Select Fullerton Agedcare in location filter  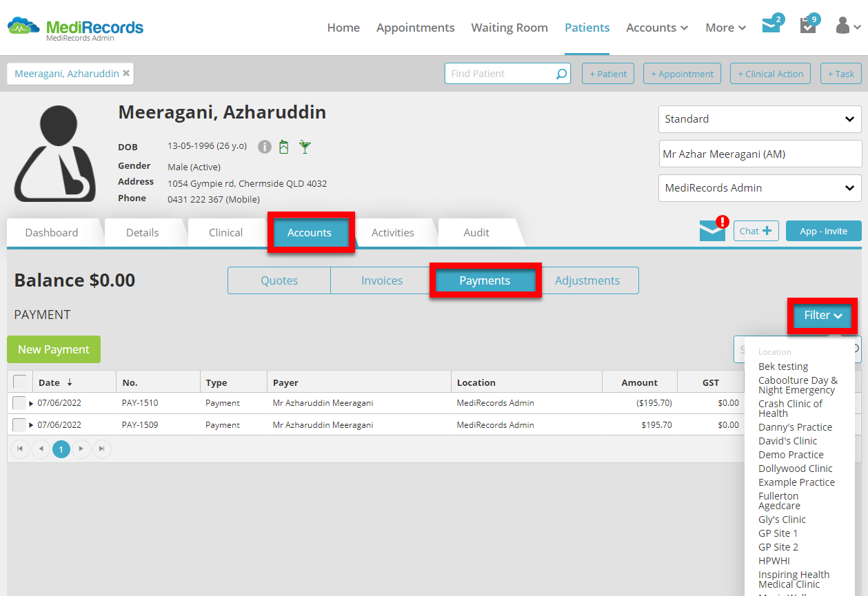[779, 501]
